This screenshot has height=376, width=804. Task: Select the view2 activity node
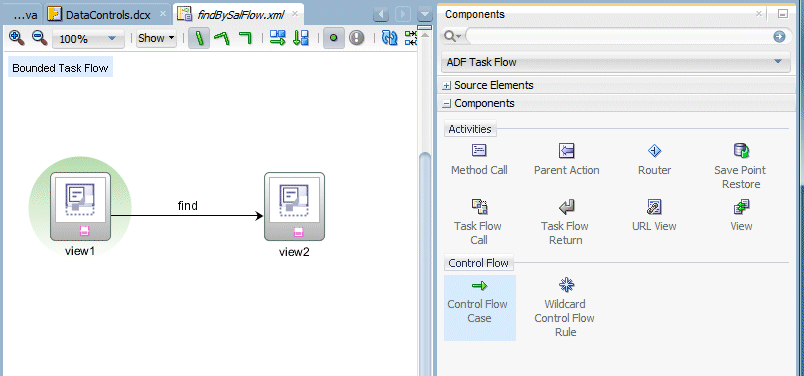[294, 206]
